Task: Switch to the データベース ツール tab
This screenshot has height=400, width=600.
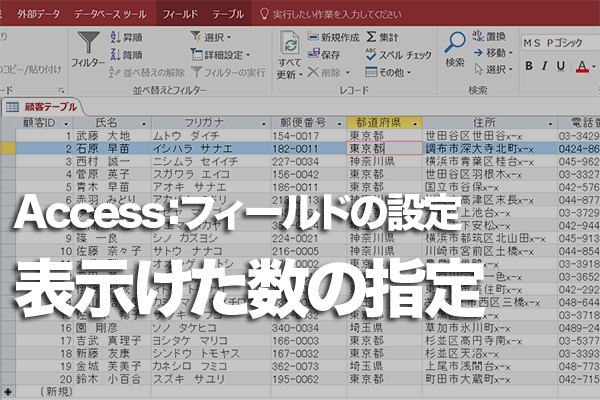Action: coord(110,14)
